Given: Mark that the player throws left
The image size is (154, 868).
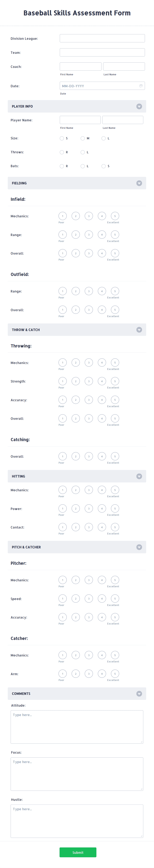Looking at the screenshot, I should click(83, 152).
